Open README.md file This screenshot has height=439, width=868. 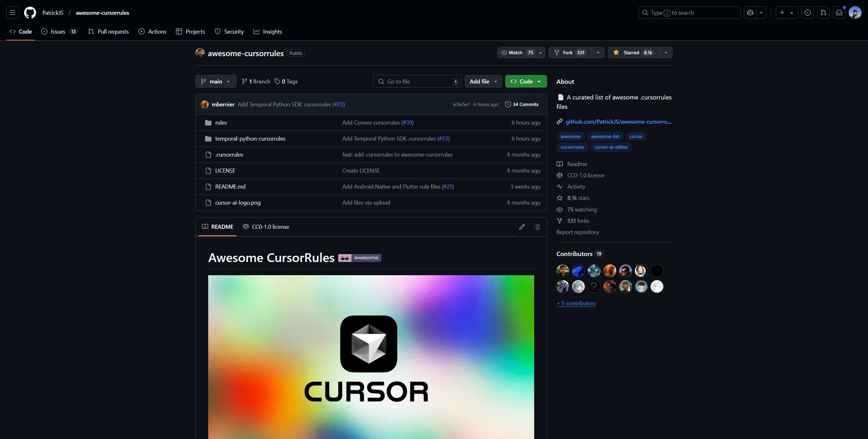230,186
